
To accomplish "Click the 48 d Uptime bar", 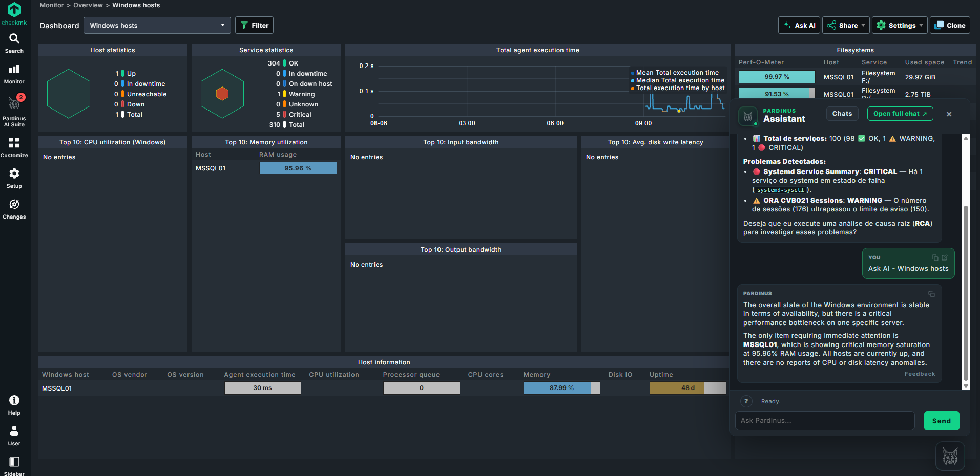I will tap(687, 388).
